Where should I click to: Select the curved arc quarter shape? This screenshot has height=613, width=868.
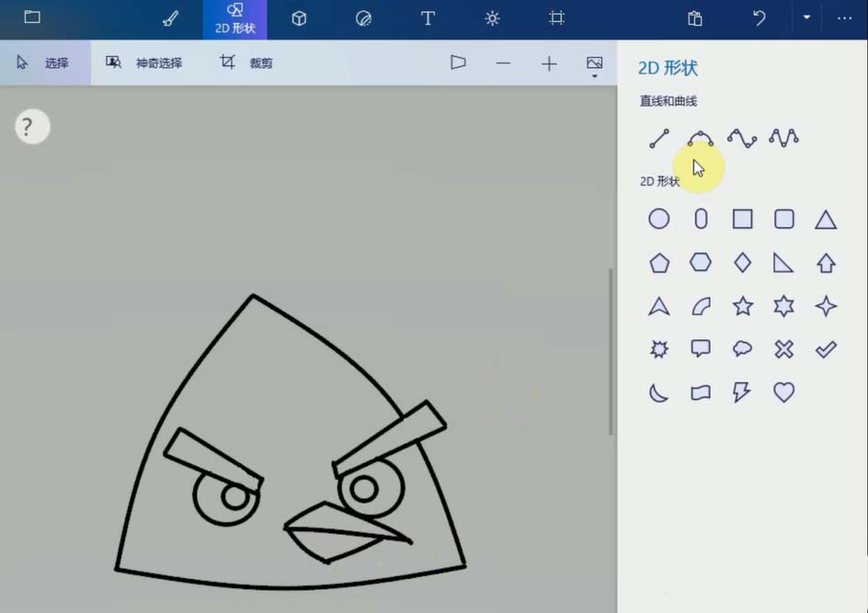pyautogui.click(x=701, y=306)
